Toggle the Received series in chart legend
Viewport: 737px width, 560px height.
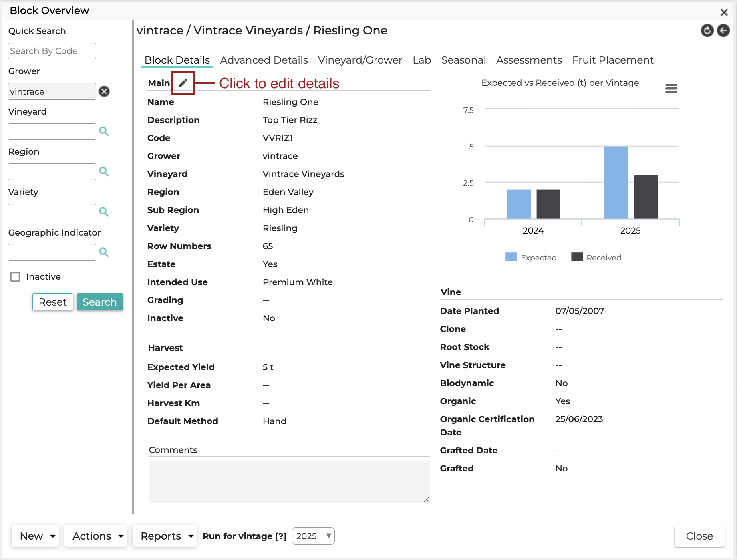[x=596, y=257]
